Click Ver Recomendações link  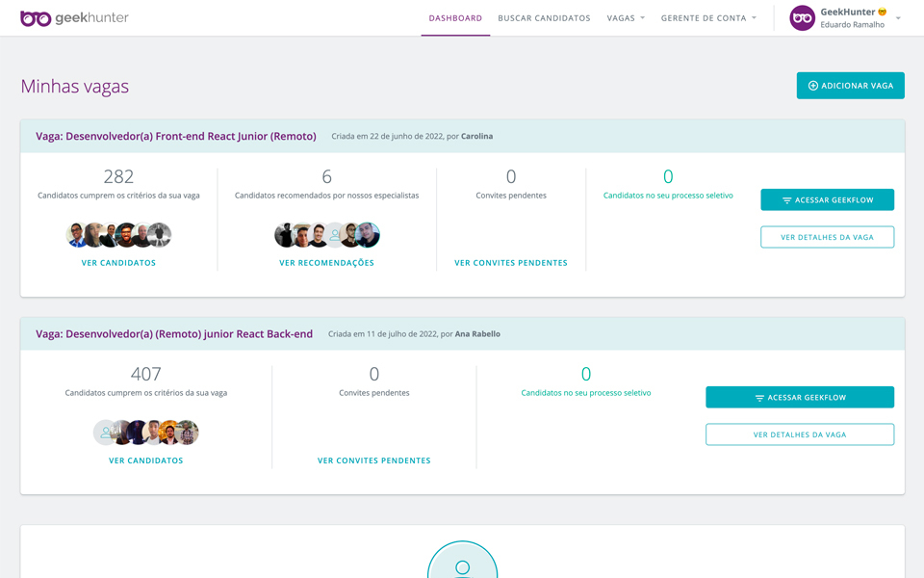tap(326, 263)
